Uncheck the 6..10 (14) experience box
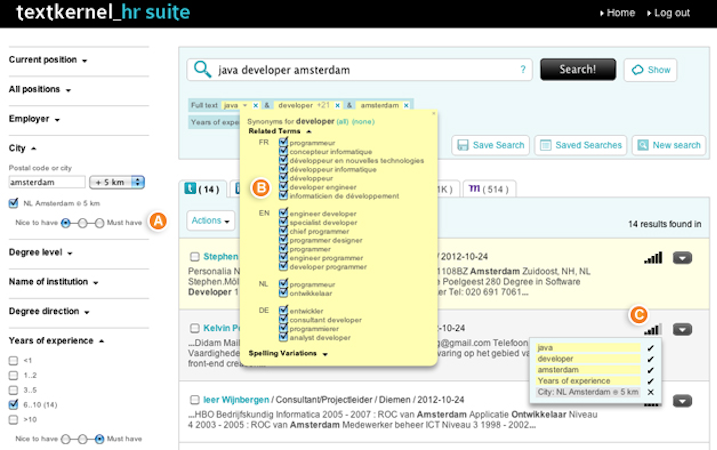Viewport: 717px width, 450px height. click(13, 404)
